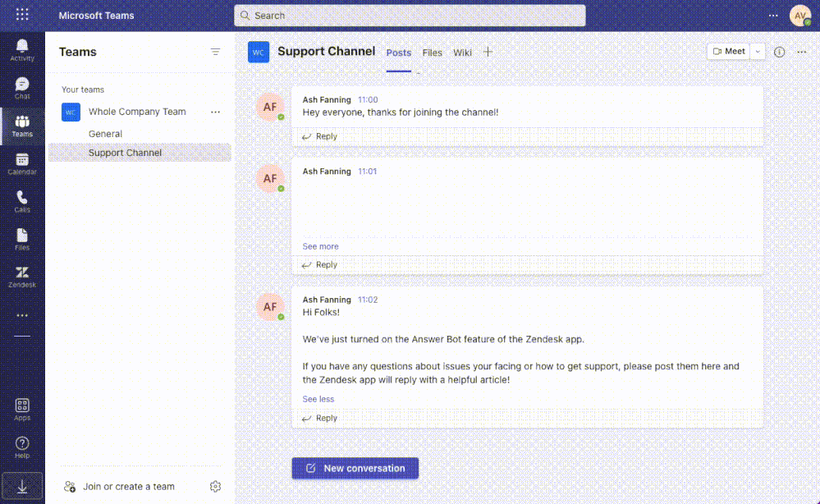This screenshot has width=820, height=504.
Task: Open Calls in the left rail
Action: click(x=22, y=202)
